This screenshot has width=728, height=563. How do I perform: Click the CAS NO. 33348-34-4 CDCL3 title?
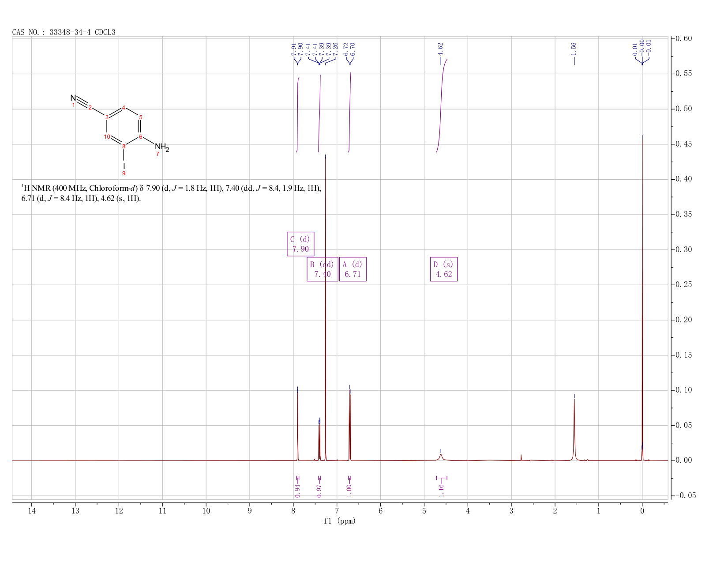tap(64, 32)
